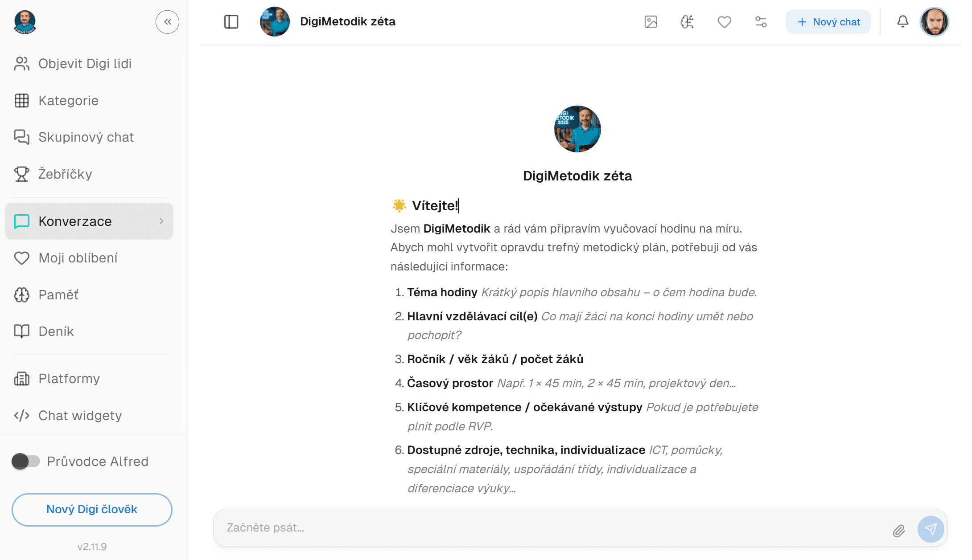Open the memory (brain) icon in the toolbar
972x560 pixels.
(x=687, y=21)
